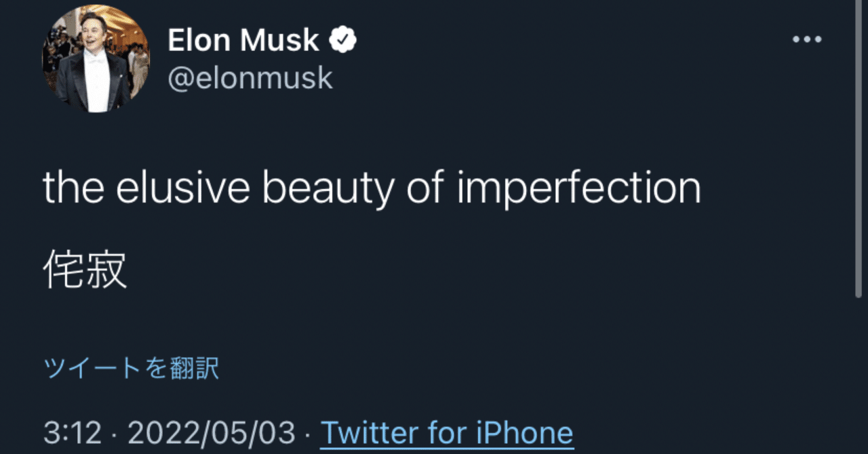The image size is (868, 454).
Task: Click the ツイートを翻訳 translate link
Action: coord(130,366)
